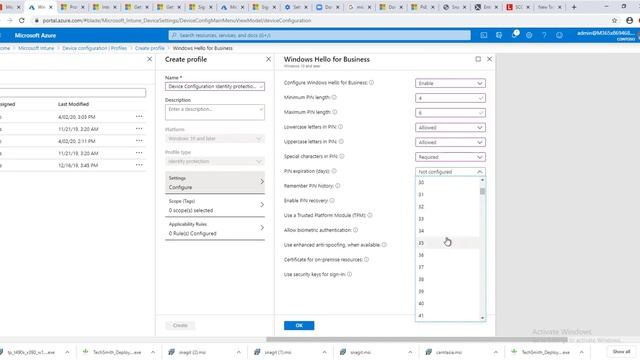The height and width of the screenshot is (360, 640).
Task: Open the Azure notifications bell
Action: coord(514,35)
